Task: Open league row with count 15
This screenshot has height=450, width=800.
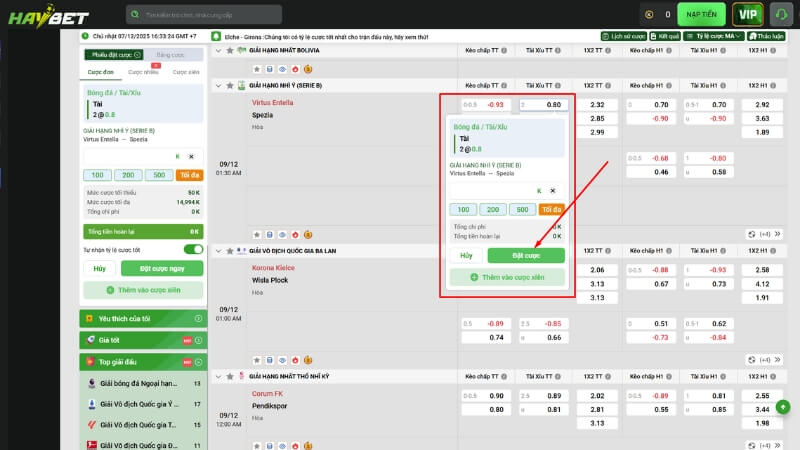Action: click(x=143, y=424)
